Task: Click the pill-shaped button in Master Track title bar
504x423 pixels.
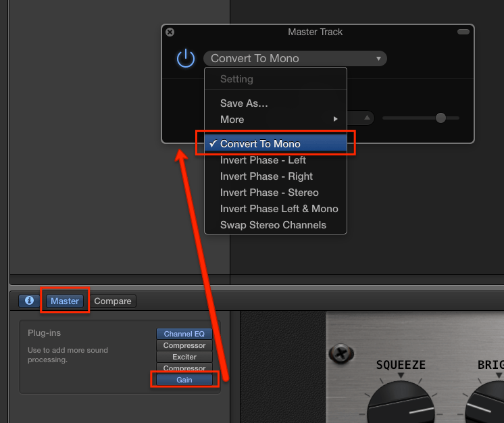Action: click(x=463, y=32)
